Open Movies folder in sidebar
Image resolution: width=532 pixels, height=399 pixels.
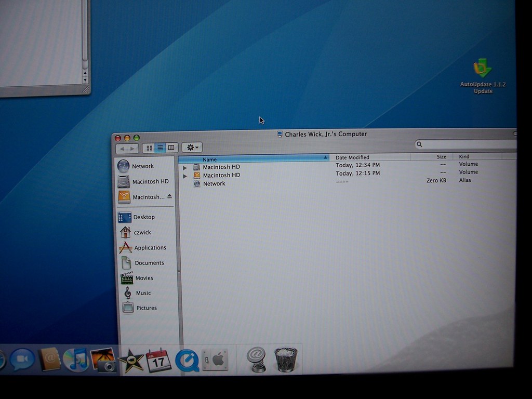pos(137,278)
